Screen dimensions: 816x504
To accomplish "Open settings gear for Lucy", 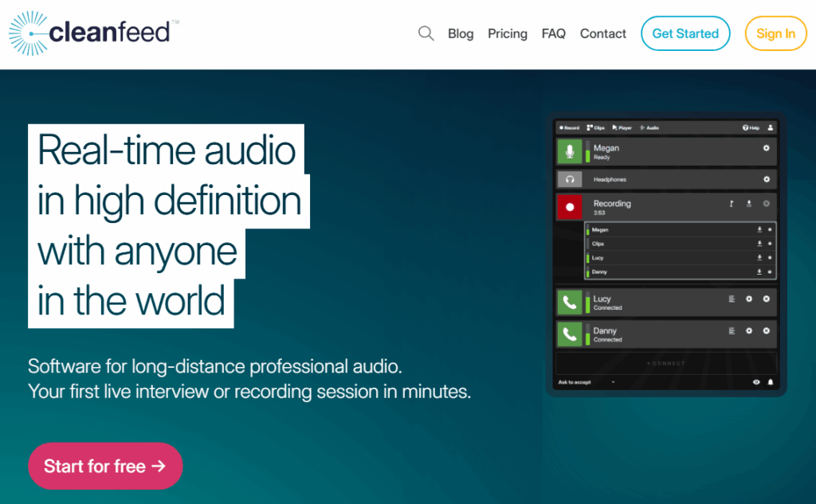I will tap(749, 299).
